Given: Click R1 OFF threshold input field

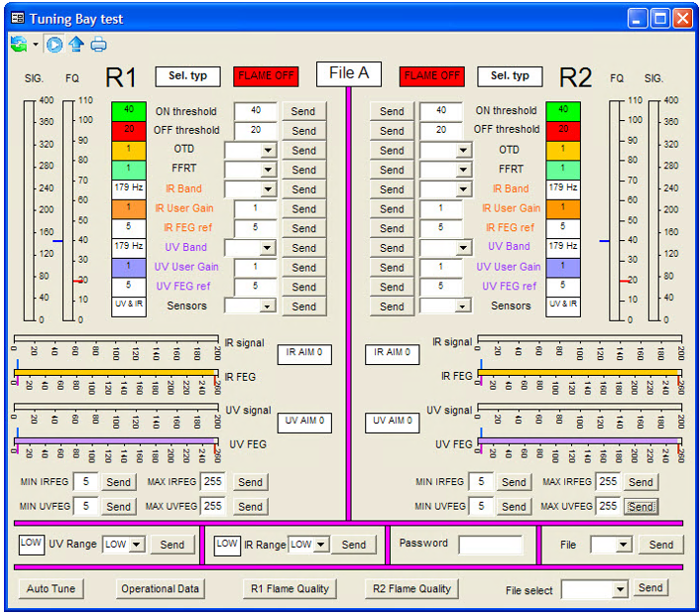Looking at the screenshot, I should [256, 130].
